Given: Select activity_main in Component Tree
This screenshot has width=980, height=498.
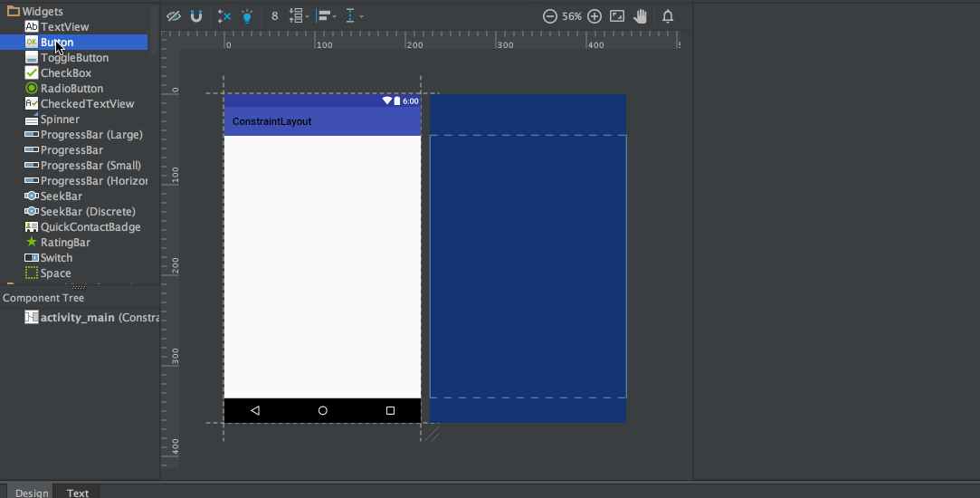Looking at the screenshot, I should (77, 318).
